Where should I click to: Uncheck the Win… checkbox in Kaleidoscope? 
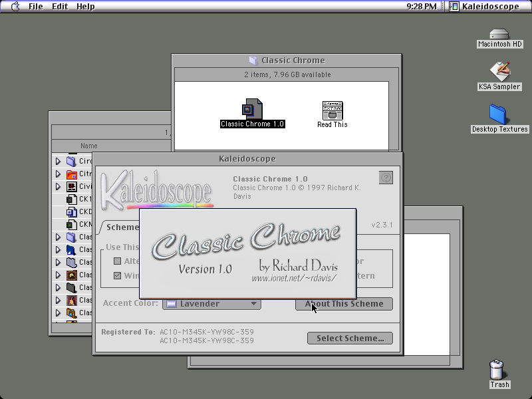(x=118, y=275)
